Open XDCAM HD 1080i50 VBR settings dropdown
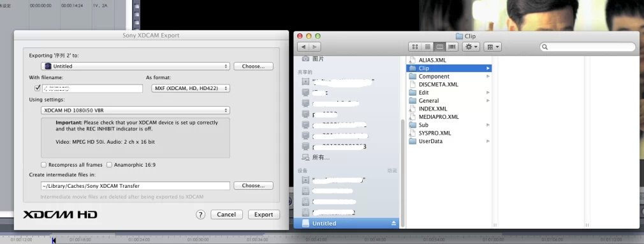This screenshot has height=244, width=644. (x=135, y=111)
